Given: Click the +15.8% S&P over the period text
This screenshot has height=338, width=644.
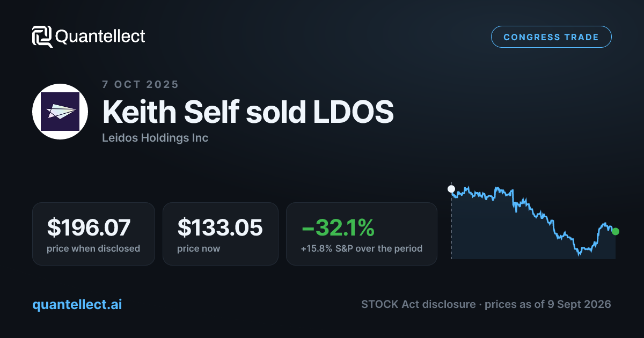Looking at the screenshot, I should tap(362, 248).
